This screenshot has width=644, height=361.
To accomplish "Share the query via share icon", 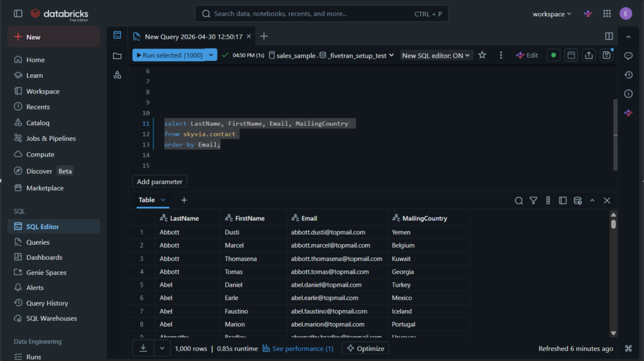I will pos(589,55).
